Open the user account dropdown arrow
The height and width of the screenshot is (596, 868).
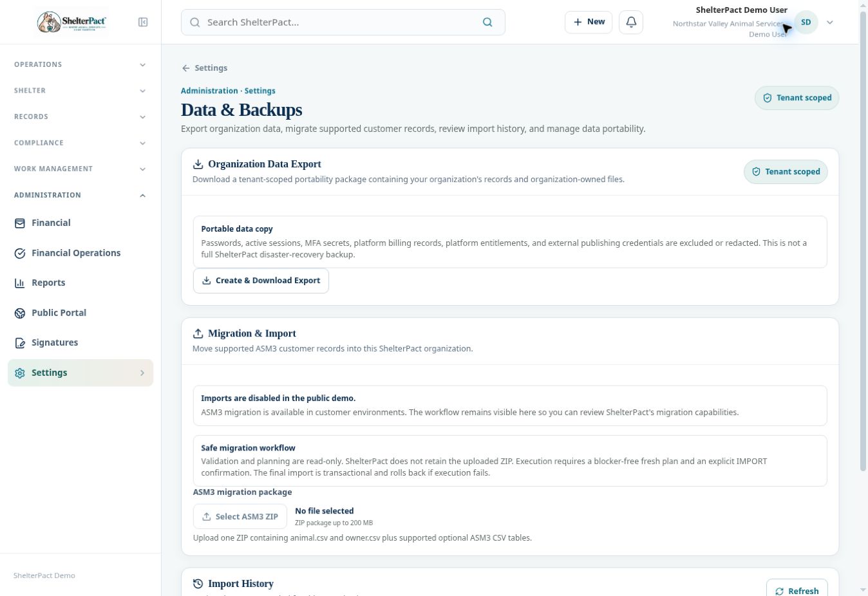[830, 22]
